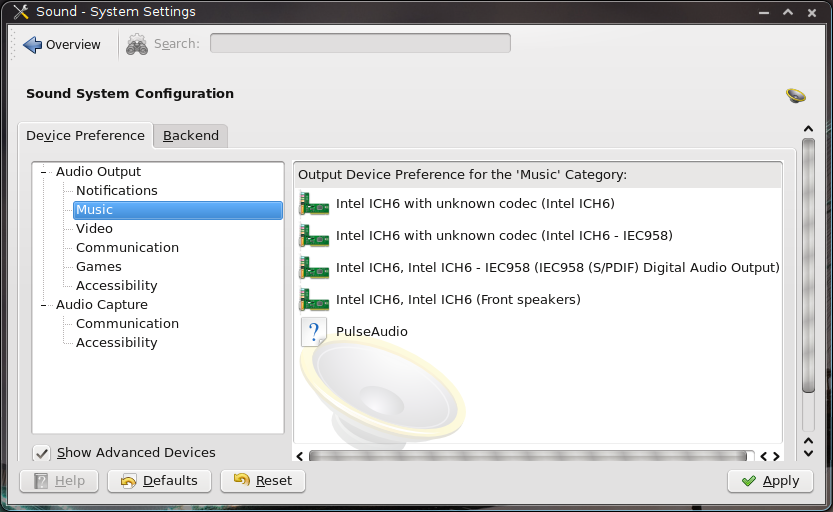Click the sound card icon for the S/PDIF Digital Audio Output device
Image resolution: width=833 pixels, height=512 pixels.
tap(314, 267)
